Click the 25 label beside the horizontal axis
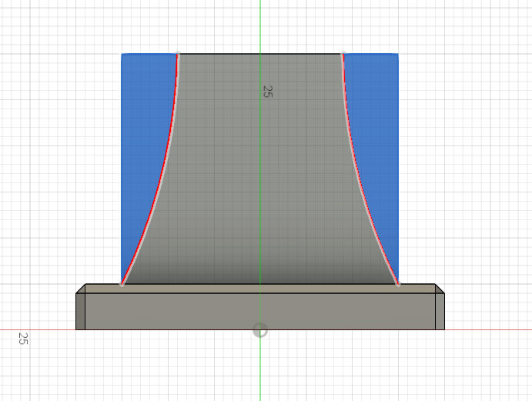Screen dimensions: 532x401 click(x=22, y=339)
